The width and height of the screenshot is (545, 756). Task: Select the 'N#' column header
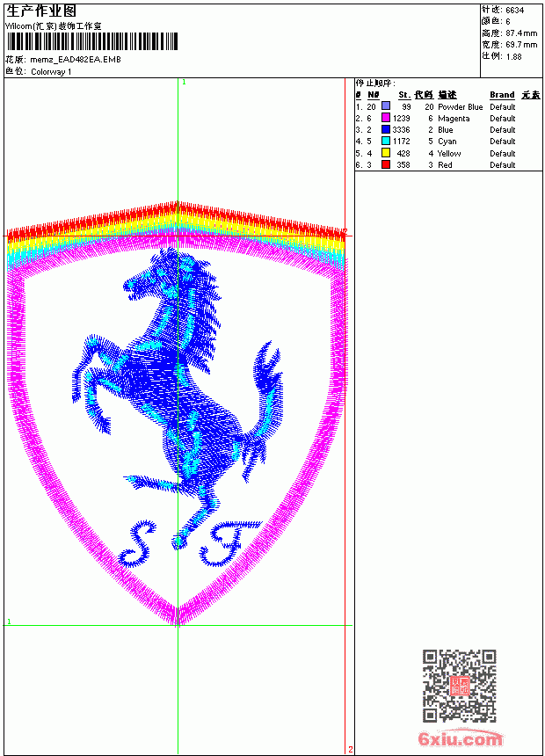(374, 95)
